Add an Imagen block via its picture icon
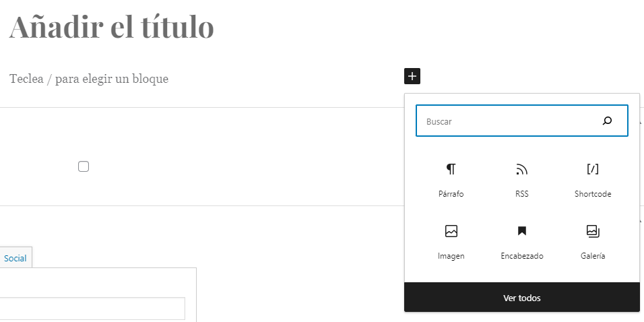The width and height of the screenshot is (644, 322). pyautogui.click(x=451, y=231)
